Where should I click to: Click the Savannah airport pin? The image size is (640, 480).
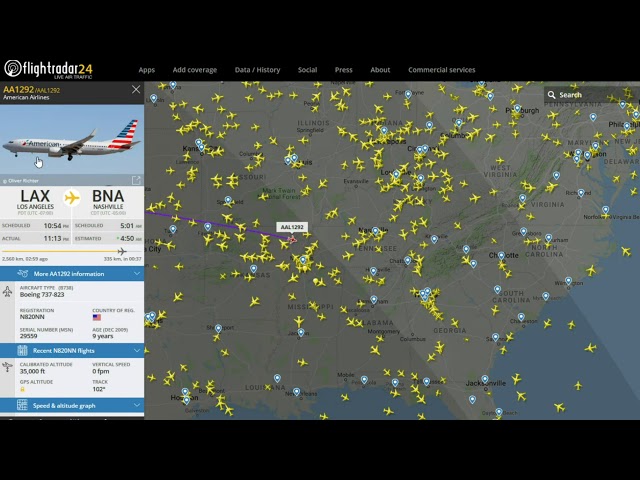495,337
